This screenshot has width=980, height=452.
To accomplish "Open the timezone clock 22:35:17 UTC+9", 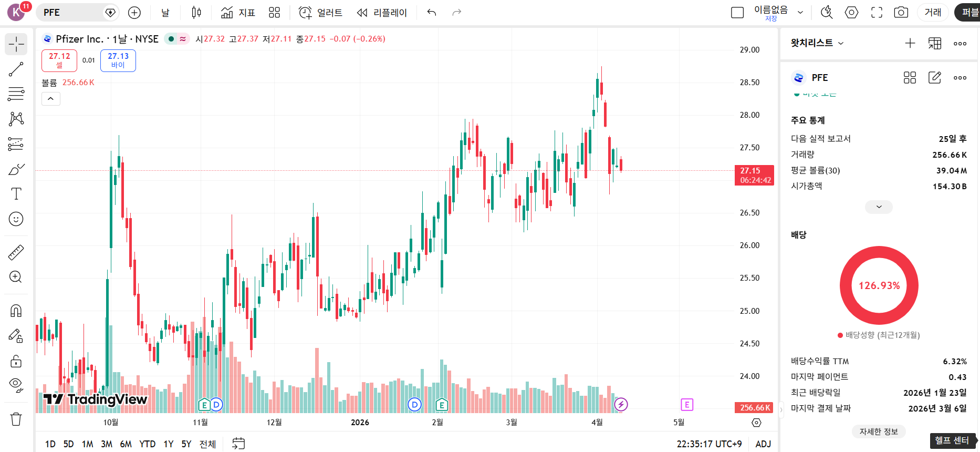I will (710, 444).
